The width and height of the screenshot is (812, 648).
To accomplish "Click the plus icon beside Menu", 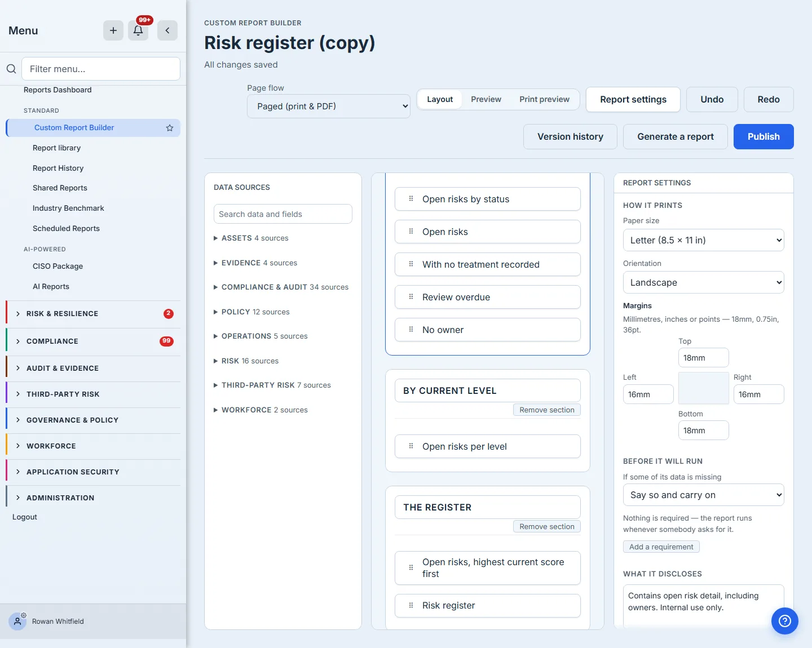I will pos(113,30).
